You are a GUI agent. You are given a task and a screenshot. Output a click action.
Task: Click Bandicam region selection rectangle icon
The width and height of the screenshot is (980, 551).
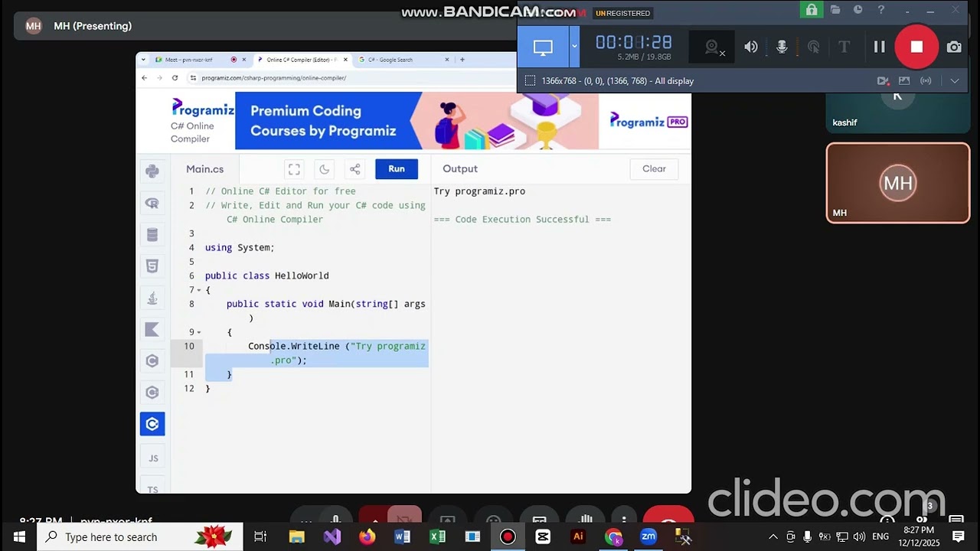[530, 80]
